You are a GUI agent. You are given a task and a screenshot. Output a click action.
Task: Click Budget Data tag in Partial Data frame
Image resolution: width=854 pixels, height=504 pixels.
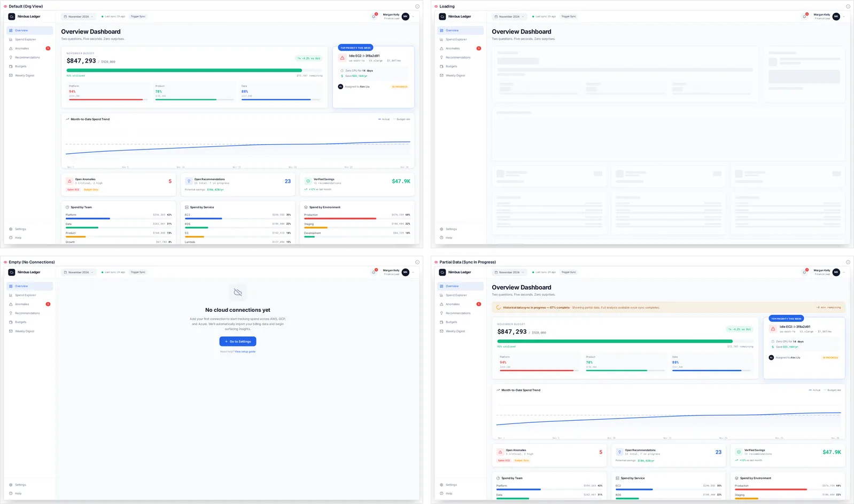point(522,460)
